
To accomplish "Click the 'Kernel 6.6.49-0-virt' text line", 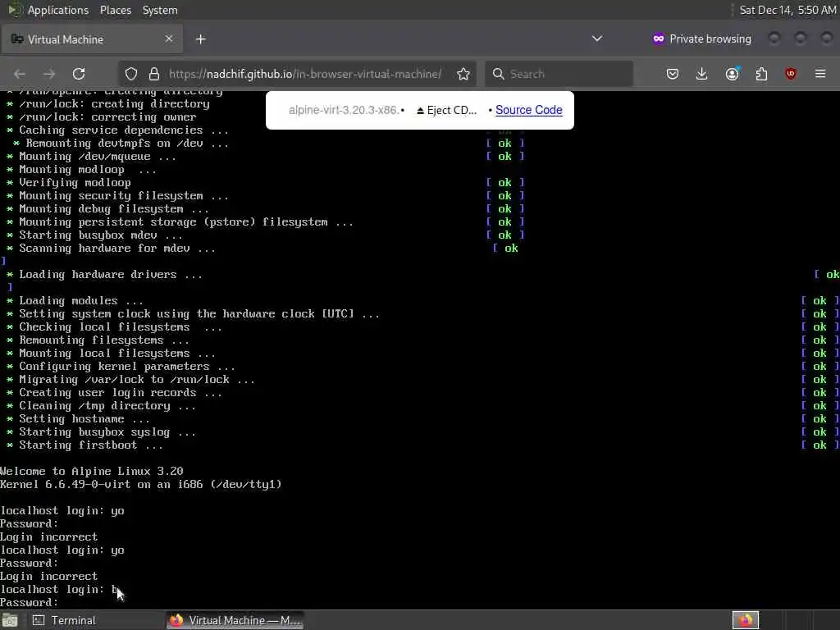I will point(141,484).
